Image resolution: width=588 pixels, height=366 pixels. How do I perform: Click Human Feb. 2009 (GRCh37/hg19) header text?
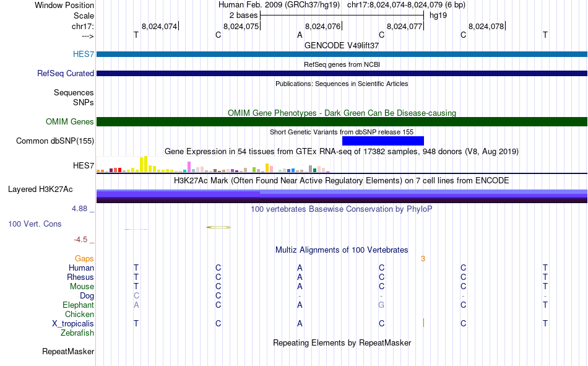(x=279, y=5)
